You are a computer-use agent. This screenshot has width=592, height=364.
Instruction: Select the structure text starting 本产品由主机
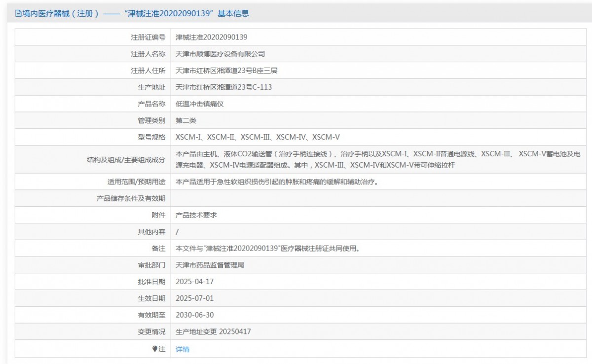tap(378, 159)
